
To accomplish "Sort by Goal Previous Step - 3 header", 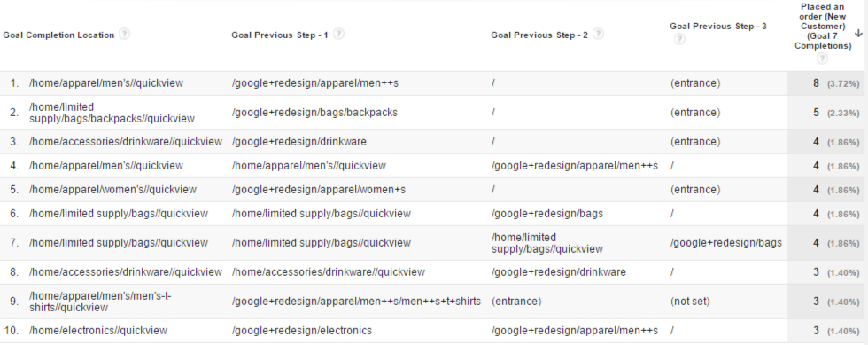I will [718, 26].
